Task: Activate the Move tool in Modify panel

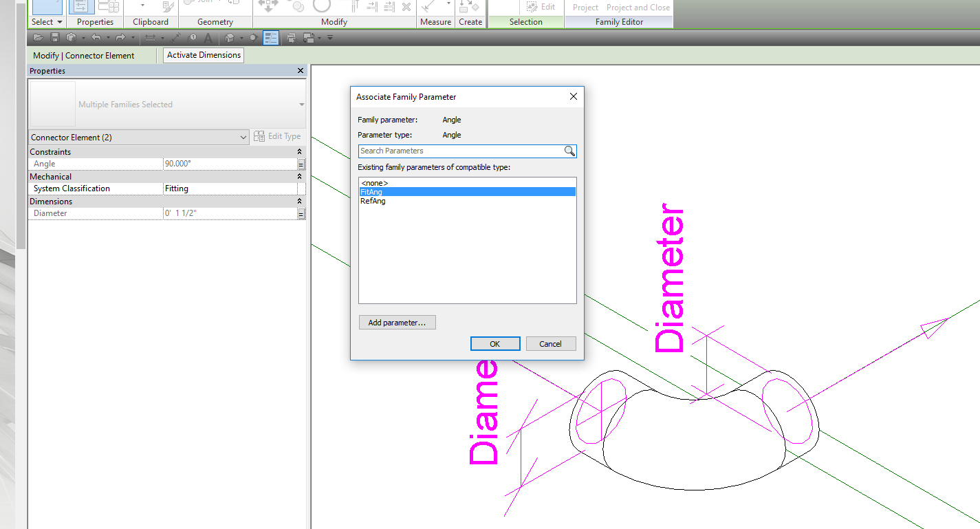Action: [268, 6]
